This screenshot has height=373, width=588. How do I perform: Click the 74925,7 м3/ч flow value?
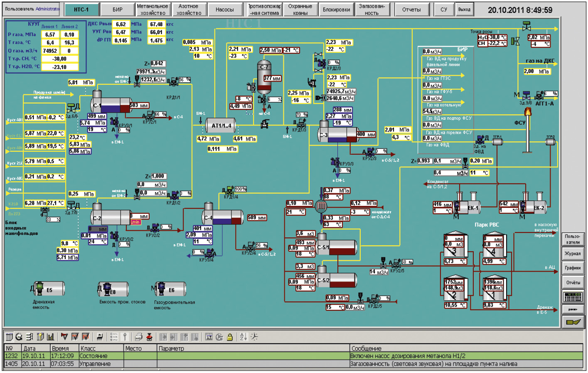342,91
